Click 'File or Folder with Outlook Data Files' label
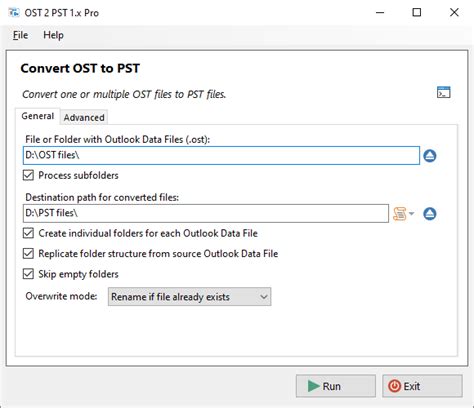 [x=118, y=139]
